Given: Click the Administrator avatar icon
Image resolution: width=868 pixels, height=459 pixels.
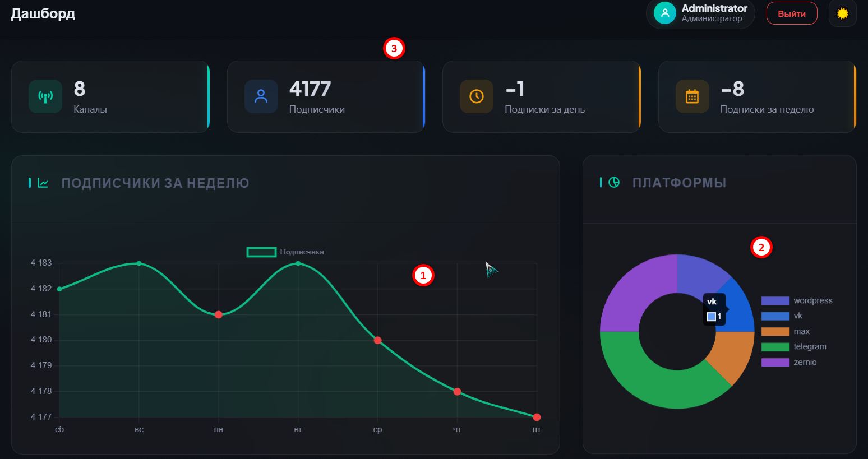Looking at the screenshot, I should (x=665, y=13).
